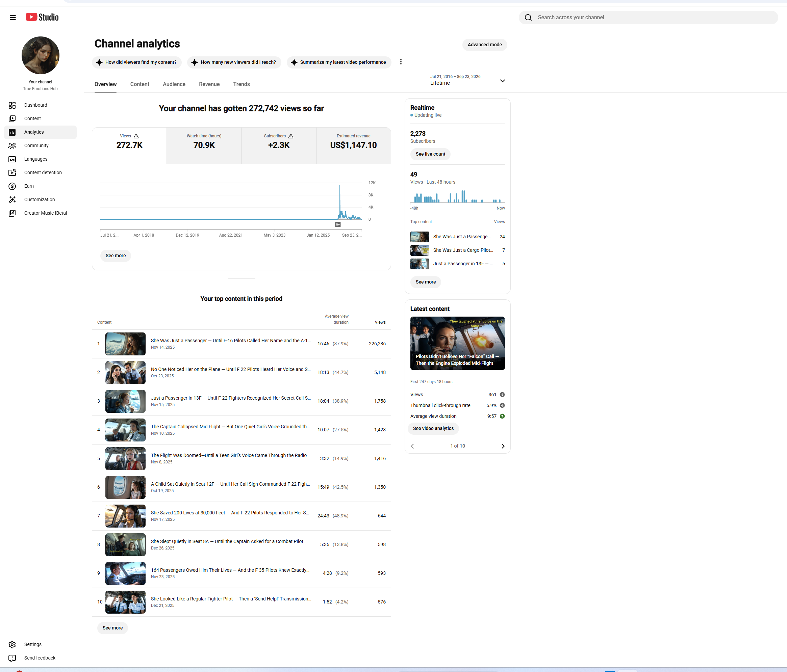
Task: Click Advanced mode button
Action: pos(485,45)
